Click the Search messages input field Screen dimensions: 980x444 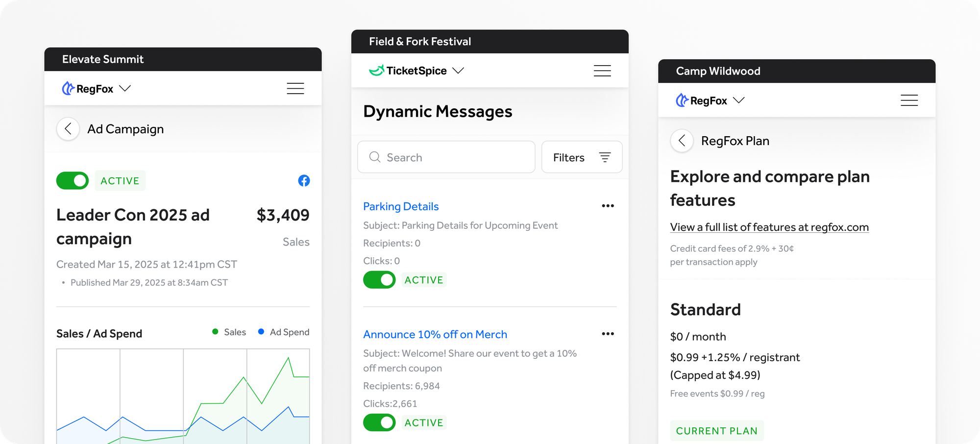point(446,157)
